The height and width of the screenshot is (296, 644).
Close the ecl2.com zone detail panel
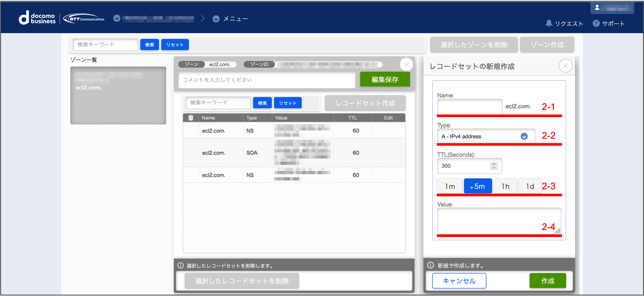406,65
